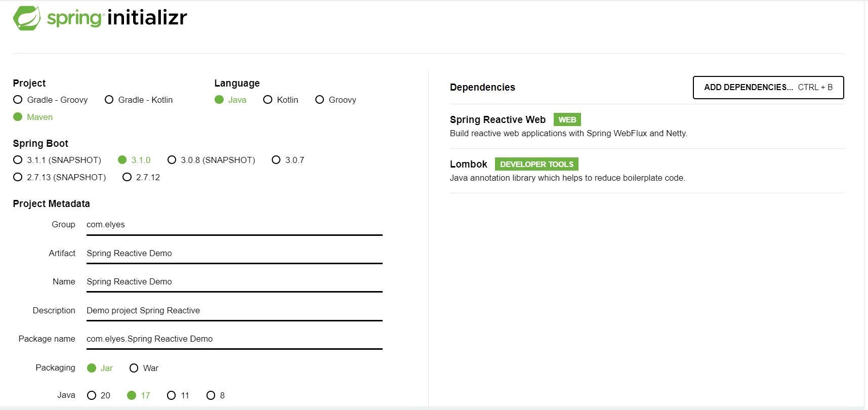Select Spring Boot 2.7.13 (SNAPSHOT)
The height and width of the screenshot is (410, 868).
pos(60,177)
